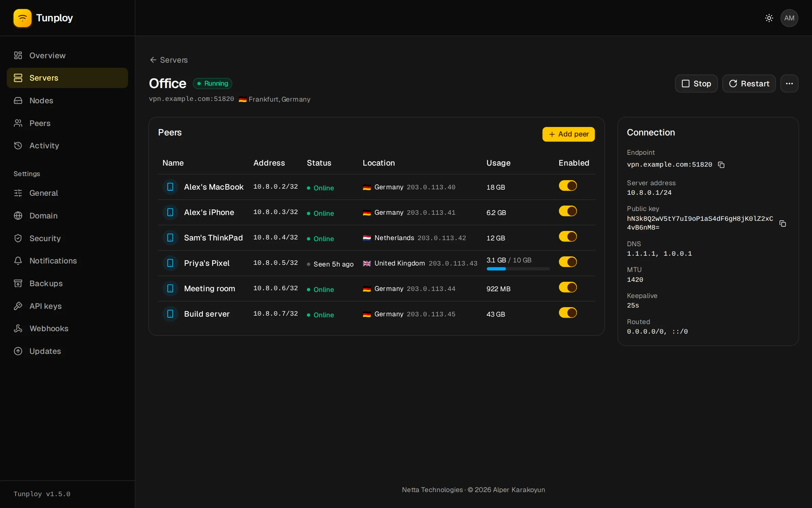Disable Meeting room peer toggle
This screenshot has height=508, width=812.
[x=568, y=288]
